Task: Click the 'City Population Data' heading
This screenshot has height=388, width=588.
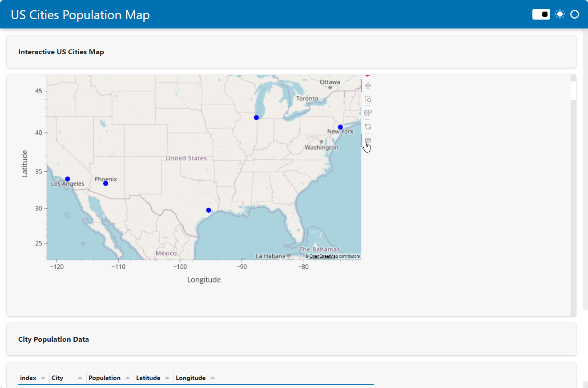Action: 53,339
